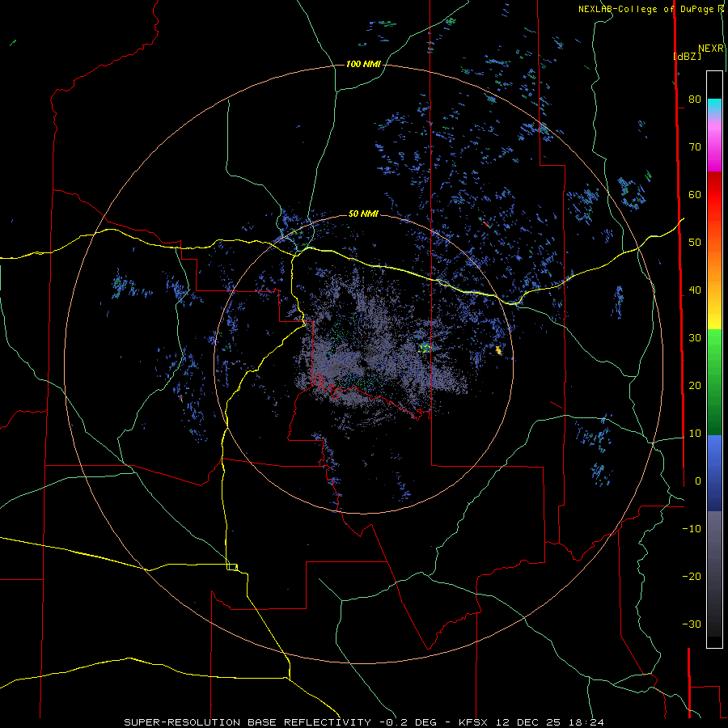Click the 50 NMI range ring label
Viewport: 728px width, 728px height.
(x=363, y=214)
